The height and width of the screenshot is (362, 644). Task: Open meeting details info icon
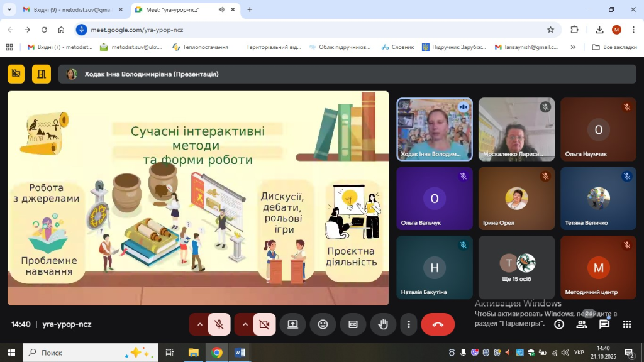(x=558, y=324)
